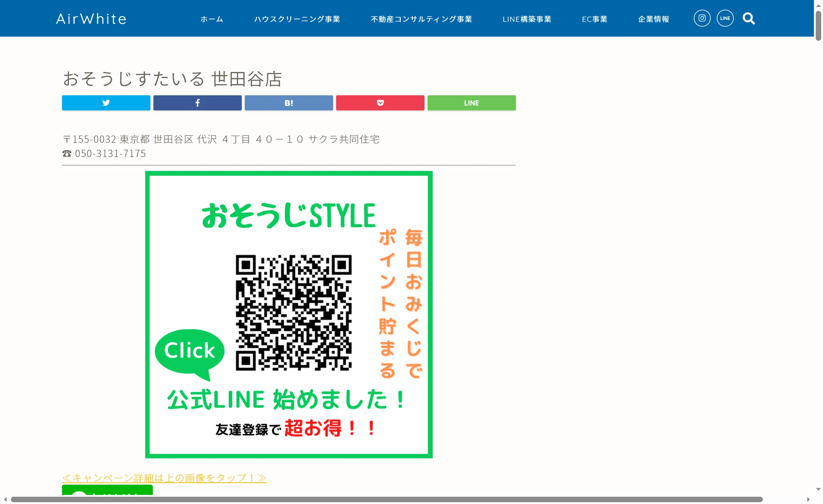Open the search magnifier icon
823x504 pixels.
coord(749,18)
